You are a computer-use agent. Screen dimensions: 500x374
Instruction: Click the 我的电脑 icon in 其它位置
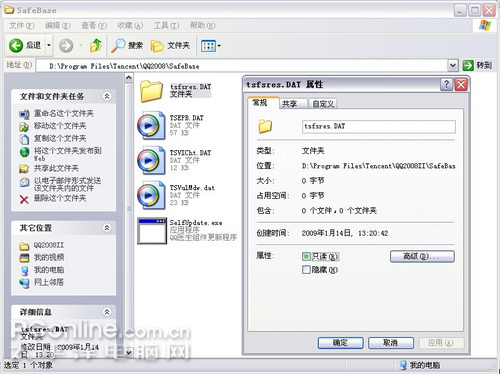pos(24,270)
